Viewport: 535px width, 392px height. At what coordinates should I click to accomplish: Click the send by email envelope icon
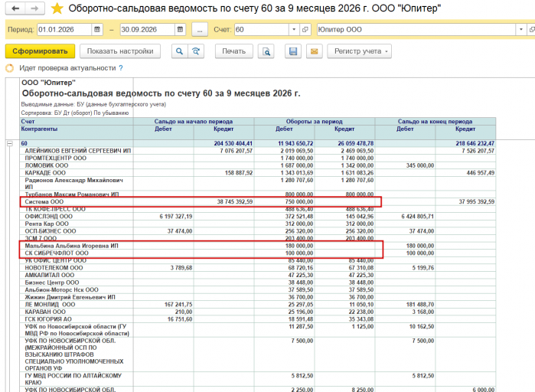click(x=315, y=51)
